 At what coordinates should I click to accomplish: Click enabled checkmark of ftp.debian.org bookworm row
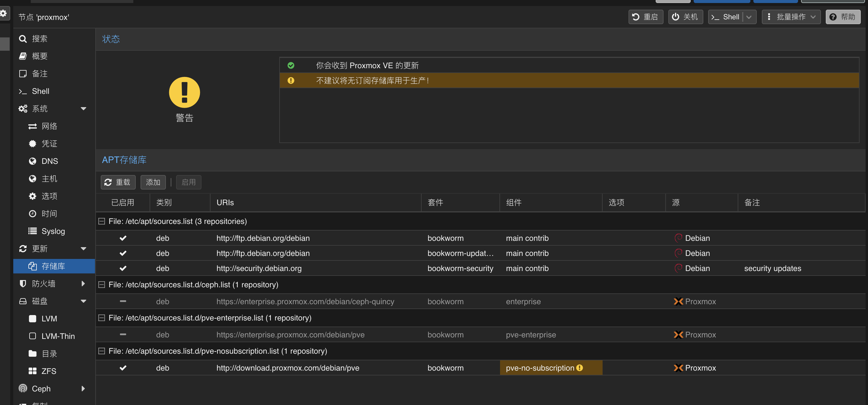[123, 238]
